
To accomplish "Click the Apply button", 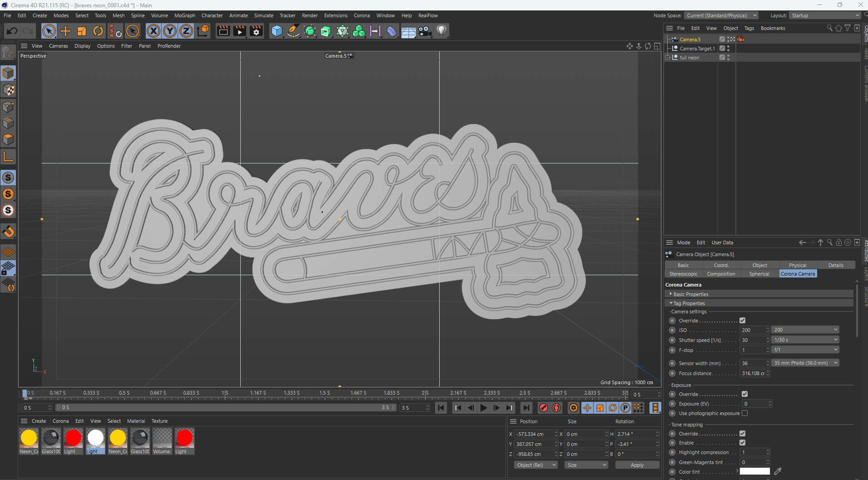I will [x=637, y=465].
